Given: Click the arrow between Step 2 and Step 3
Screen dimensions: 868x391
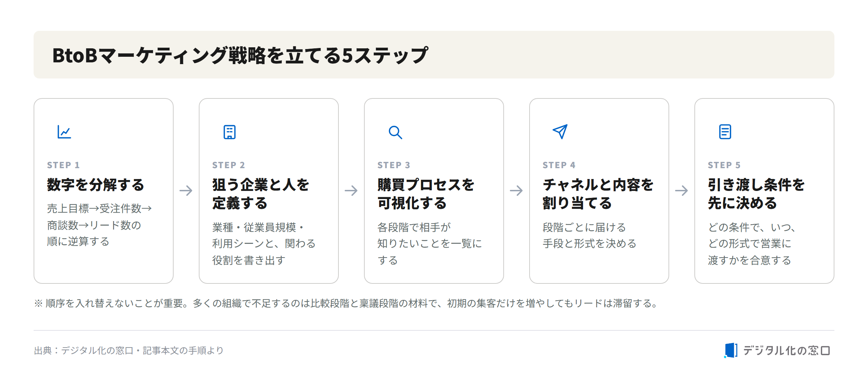Looking at the screenshot, I should (351, 191).
